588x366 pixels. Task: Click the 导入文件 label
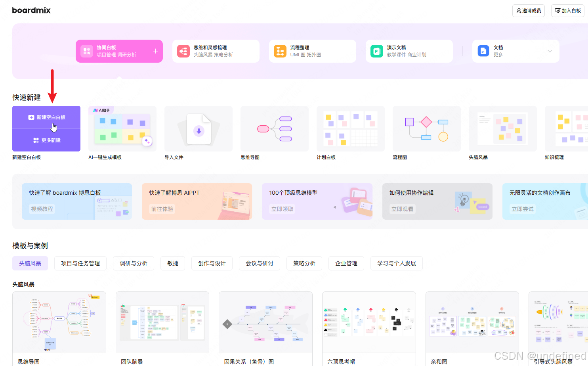click(x=174, y=157)
